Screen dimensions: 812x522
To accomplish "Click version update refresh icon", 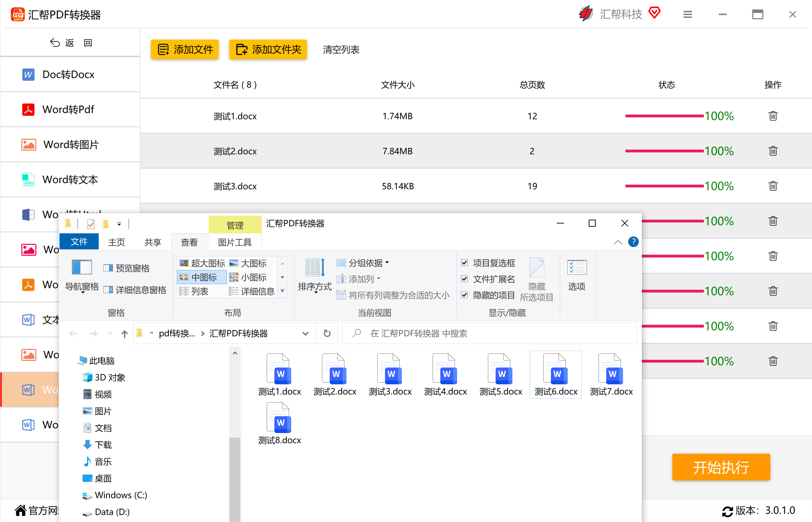I will (x=727, y=511).
